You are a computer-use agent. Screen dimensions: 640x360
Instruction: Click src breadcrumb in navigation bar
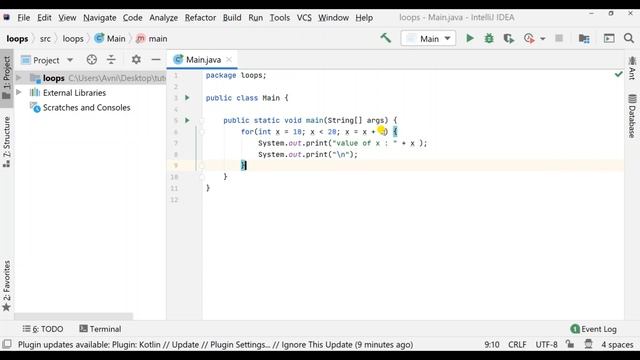45,39
